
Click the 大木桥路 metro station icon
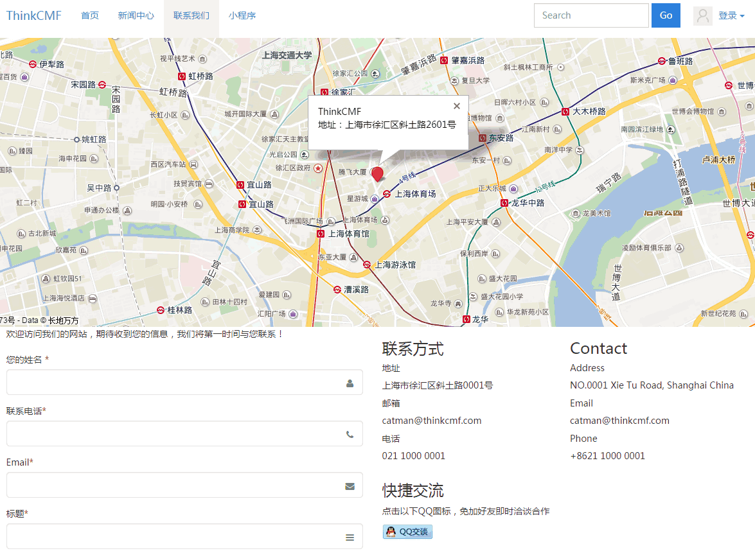[565, 111]
